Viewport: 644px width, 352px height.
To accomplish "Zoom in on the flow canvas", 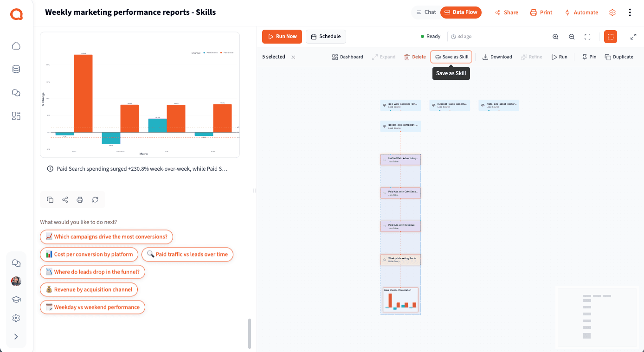I will point(555,37).
